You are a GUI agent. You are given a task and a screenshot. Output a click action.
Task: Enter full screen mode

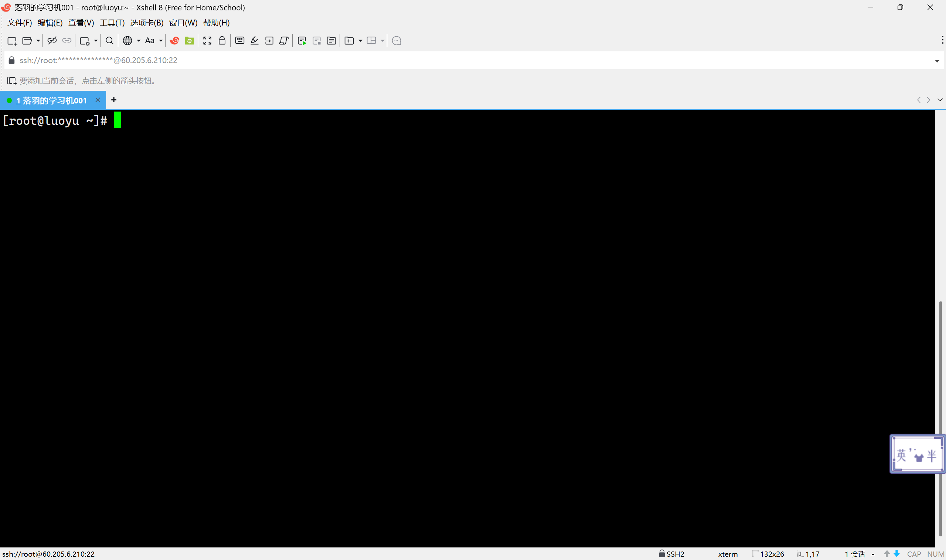(x=207, y=40)
